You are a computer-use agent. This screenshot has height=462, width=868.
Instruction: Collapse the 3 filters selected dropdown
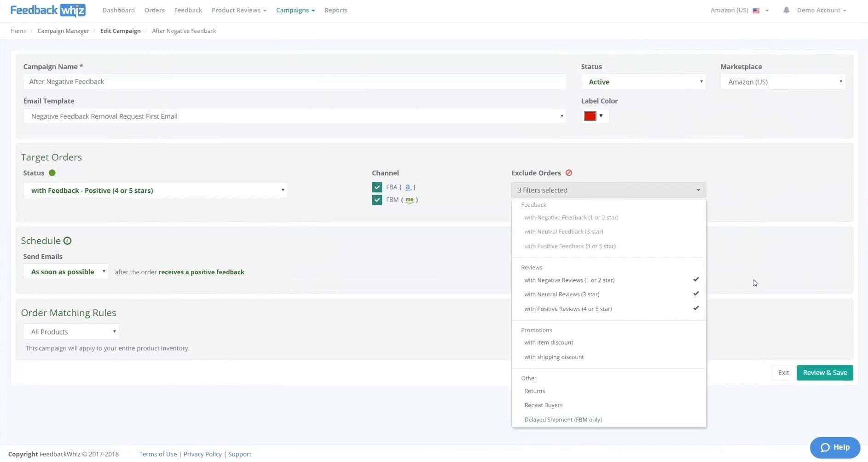pos(608,190)
